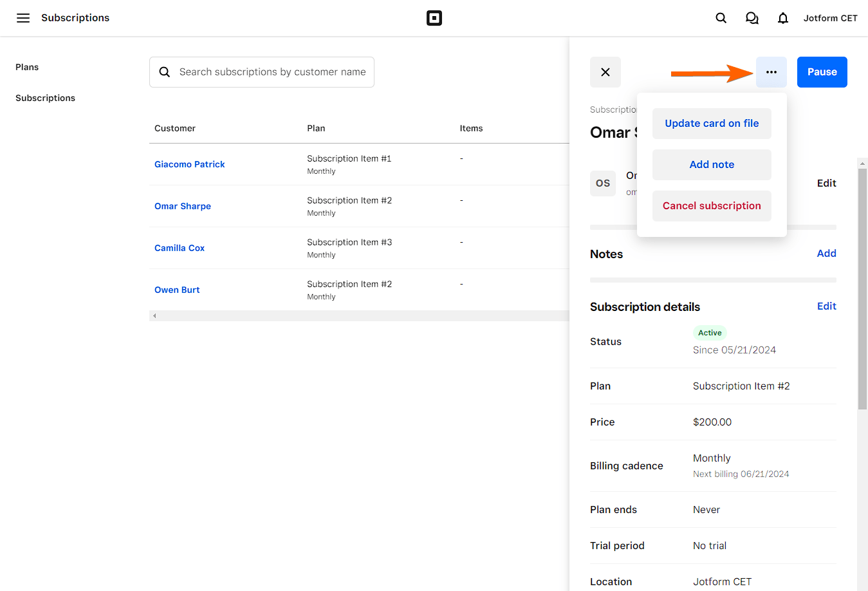The height and width of the screenshot is (591, 868).
Task: Go to Plans in the sidebar
Action: tap(27, 67)
